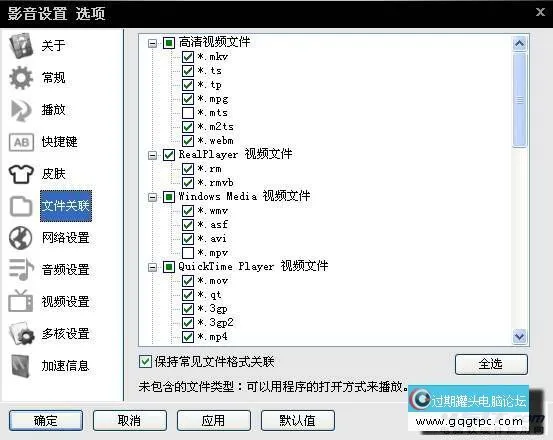
Task: Enable the *.mpv association
Action: [188, 253]
